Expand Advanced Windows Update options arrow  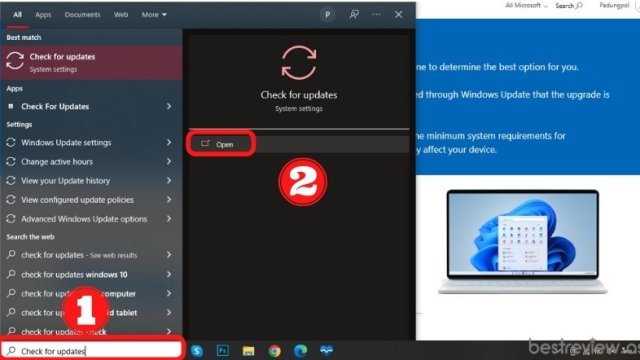169,219
